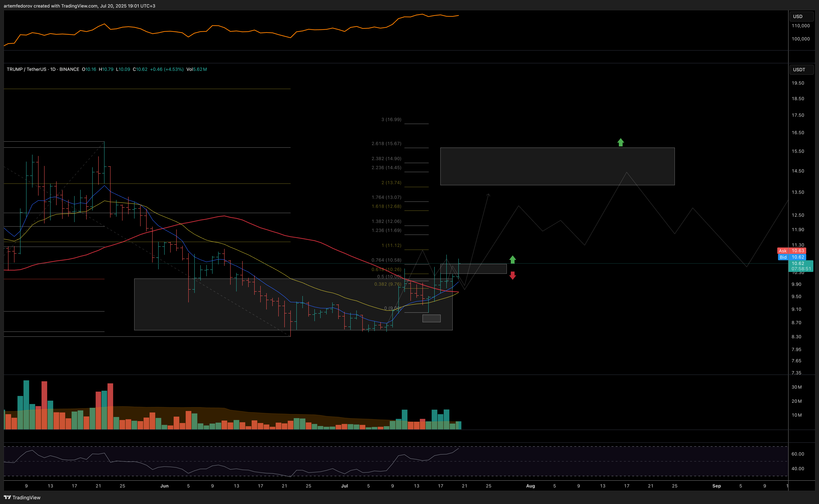Click the Sep label on the date axis

(x=716, y=486)
